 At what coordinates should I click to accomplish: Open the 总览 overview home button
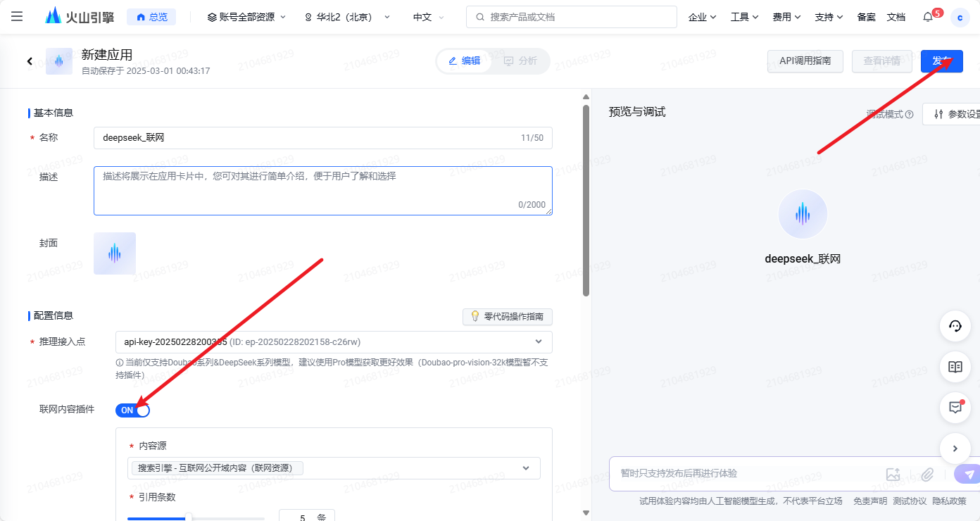point(151,17)
